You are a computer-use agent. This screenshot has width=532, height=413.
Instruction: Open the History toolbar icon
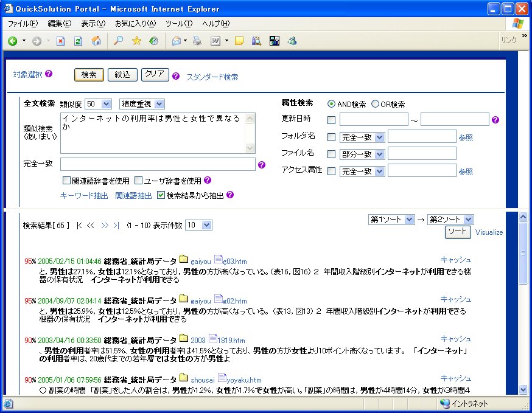[x=154, y=41]
